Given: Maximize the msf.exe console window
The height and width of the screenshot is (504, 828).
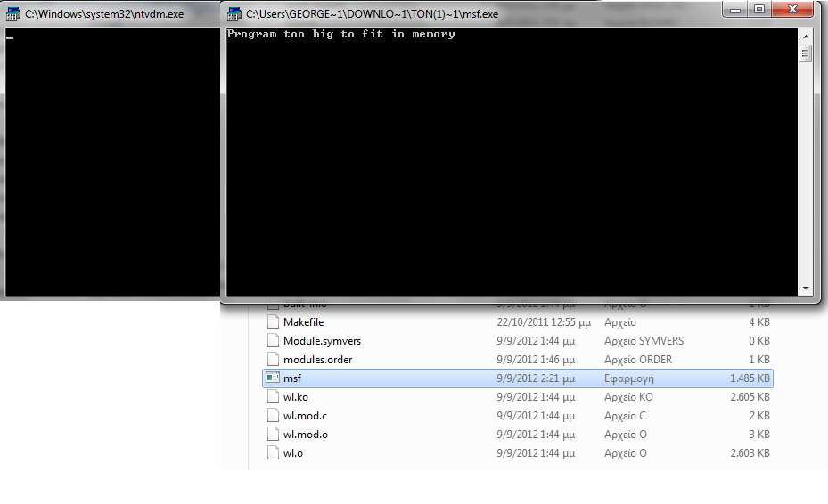Looking at the screenshot, I should coord(759,10).
